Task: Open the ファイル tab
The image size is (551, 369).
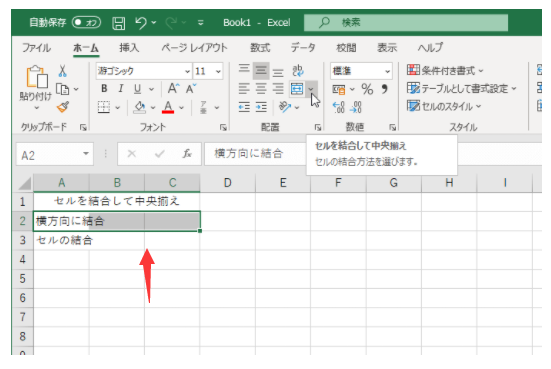Action: click(x=37, y=48)
